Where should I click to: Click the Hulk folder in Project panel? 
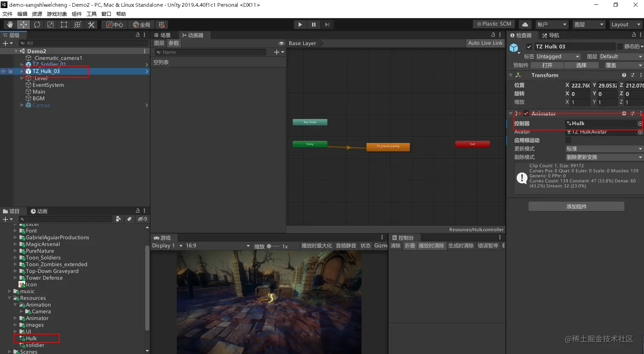pos(31,338)
